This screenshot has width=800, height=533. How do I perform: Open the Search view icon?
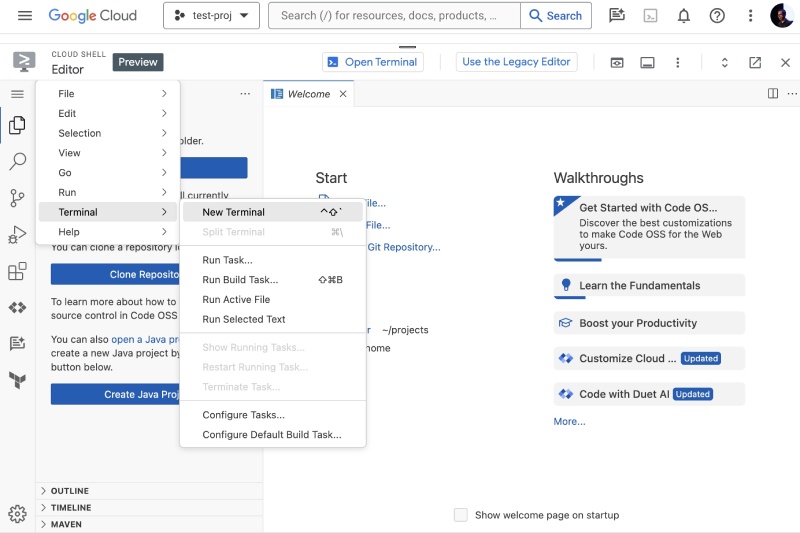tap(17, 162)
